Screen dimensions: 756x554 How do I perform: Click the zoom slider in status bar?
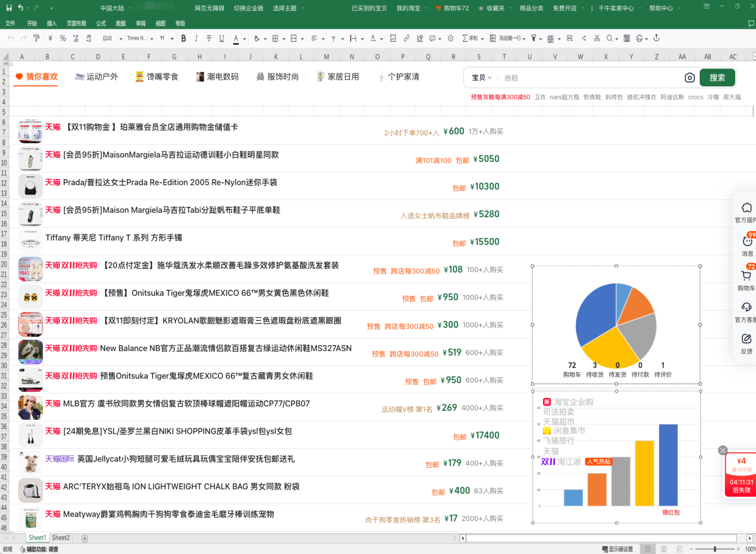point(715,549)
